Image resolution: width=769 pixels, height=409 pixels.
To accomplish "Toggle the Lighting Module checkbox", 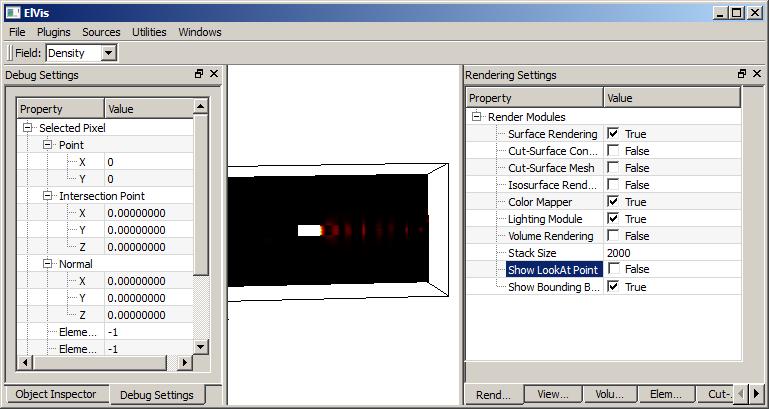I will click(613, 219).
